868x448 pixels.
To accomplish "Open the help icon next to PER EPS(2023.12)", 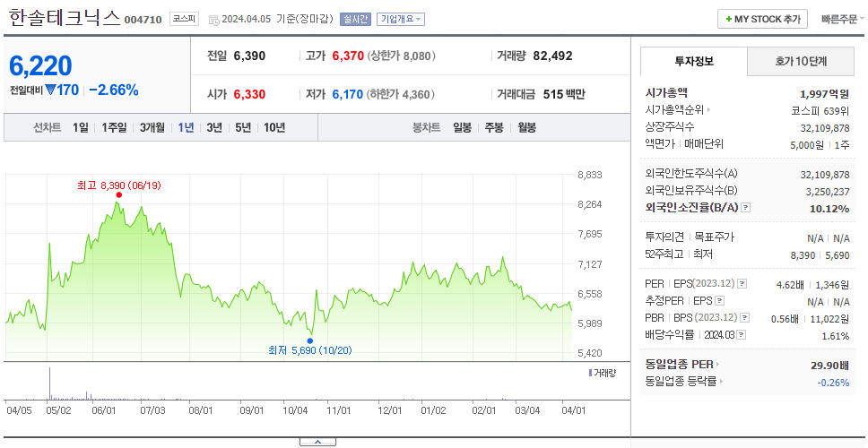I will [x=742, y=284].
